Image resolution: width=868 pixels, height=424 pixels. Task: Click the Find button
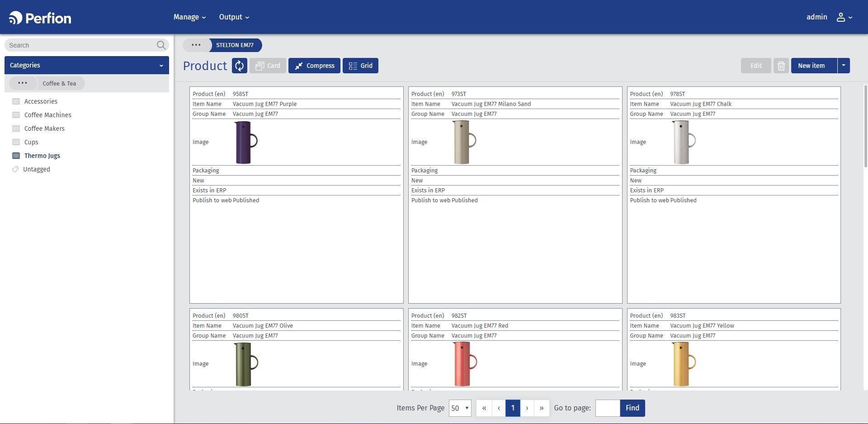[632, 408]
